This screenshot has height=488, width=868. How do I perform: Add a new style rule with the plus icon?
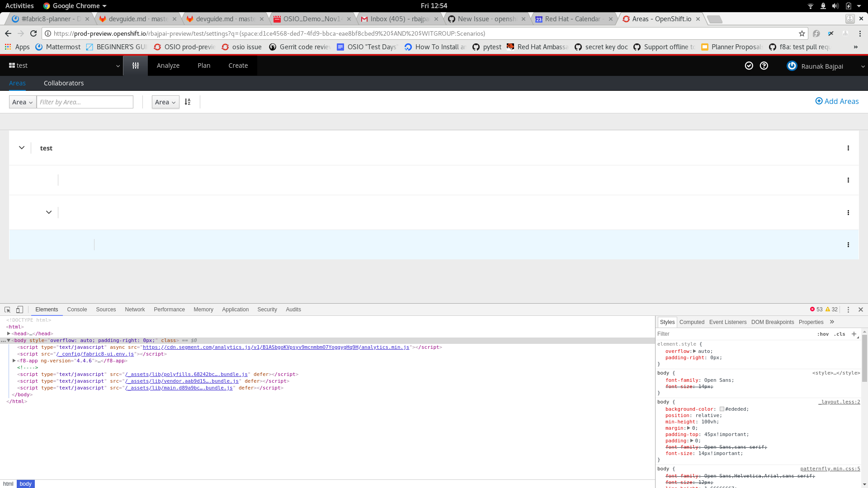[854, 334]
